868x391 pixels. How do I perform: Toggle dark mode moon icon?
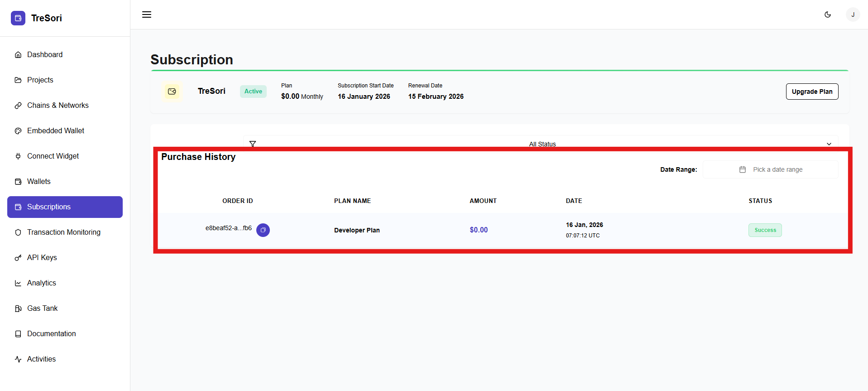[x=828, y=14]
